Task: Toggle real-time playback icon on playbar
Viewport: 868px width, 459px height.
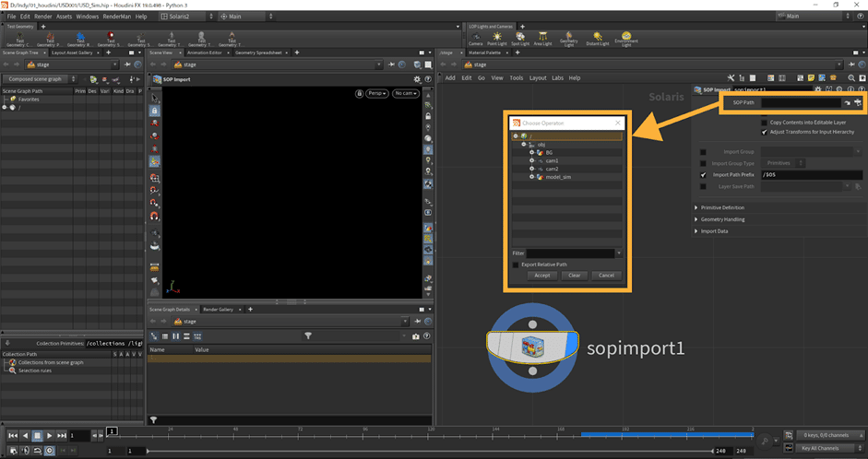Action: pos(49,450)
